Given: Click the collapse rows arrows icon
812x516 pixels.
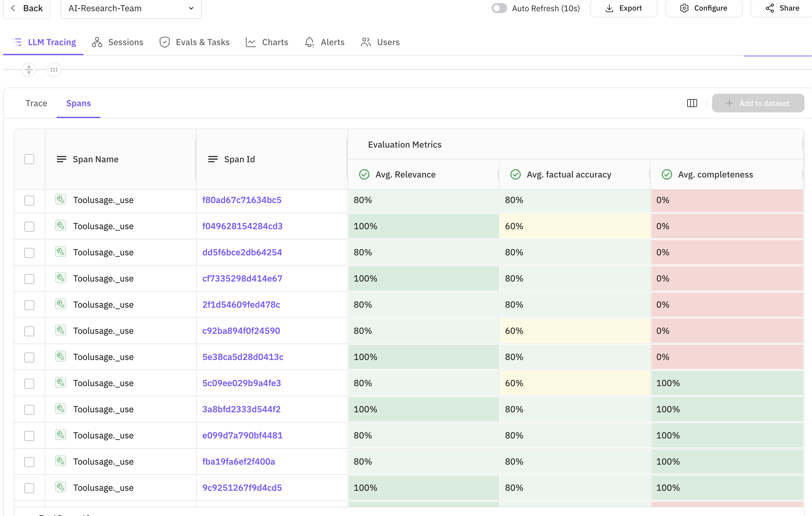Looking at the screenshot, I should (x=29, y=69).
